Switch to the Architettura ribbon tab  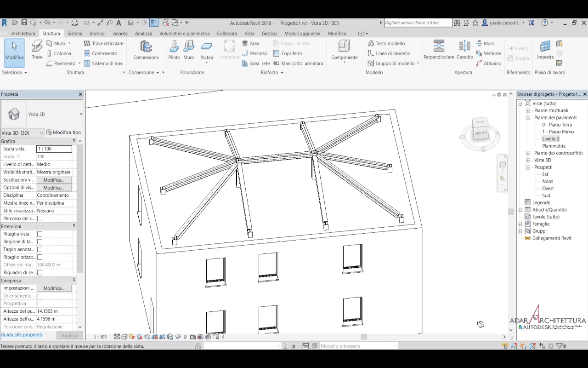[x=23, y=34]
